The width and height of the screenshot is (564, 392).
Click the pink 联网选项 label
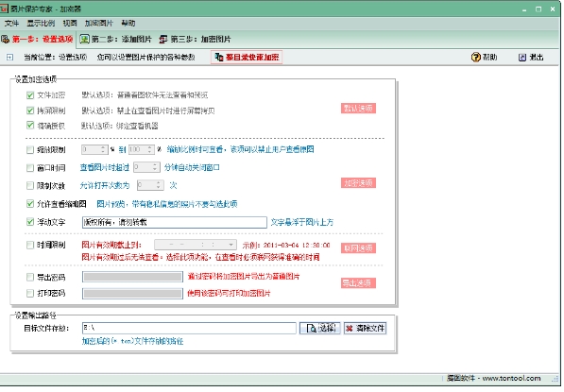tap(358, 248)
